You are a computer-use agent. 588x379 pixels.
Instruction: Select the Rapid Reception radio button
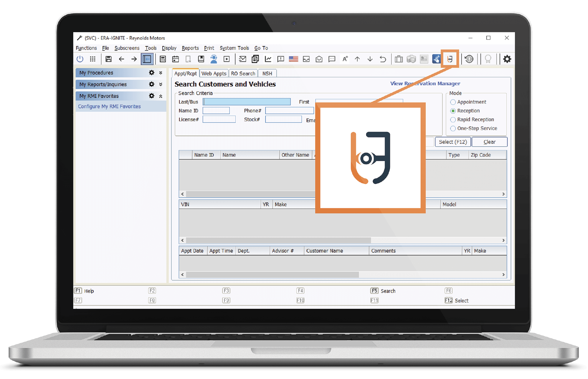click(453, 120)
